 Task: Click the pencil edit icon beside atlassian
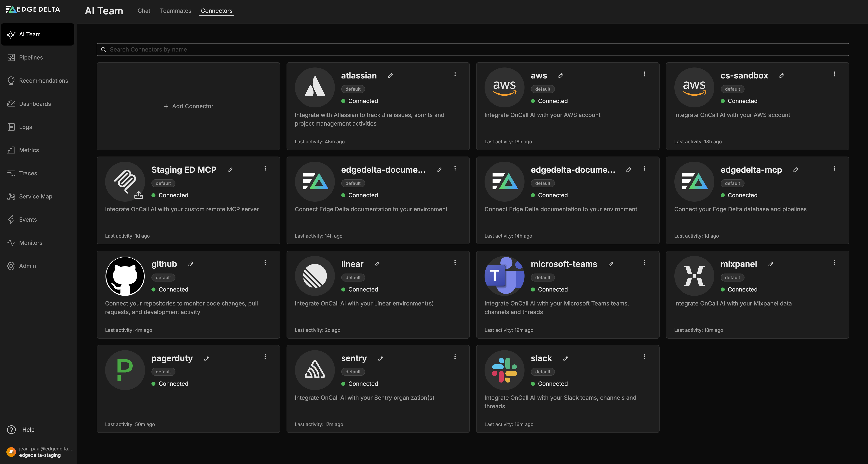click(390, 75)
